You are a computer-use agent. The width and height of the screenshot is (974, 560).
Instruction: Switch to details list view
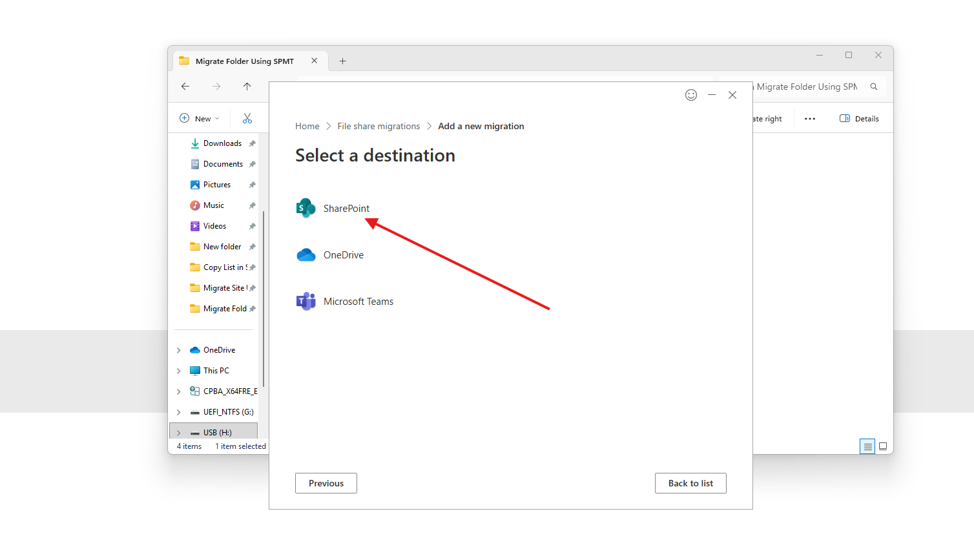click(x=867, y=446)
